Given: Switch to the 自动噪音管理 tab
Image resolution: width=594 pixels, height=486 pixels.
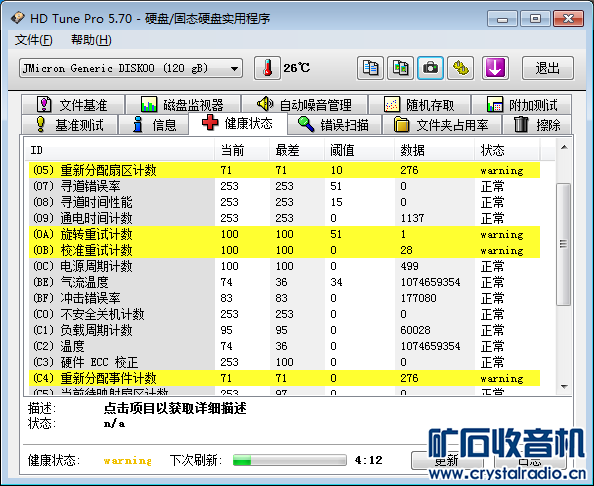Looking at the screenshot, I should (305, 105).
